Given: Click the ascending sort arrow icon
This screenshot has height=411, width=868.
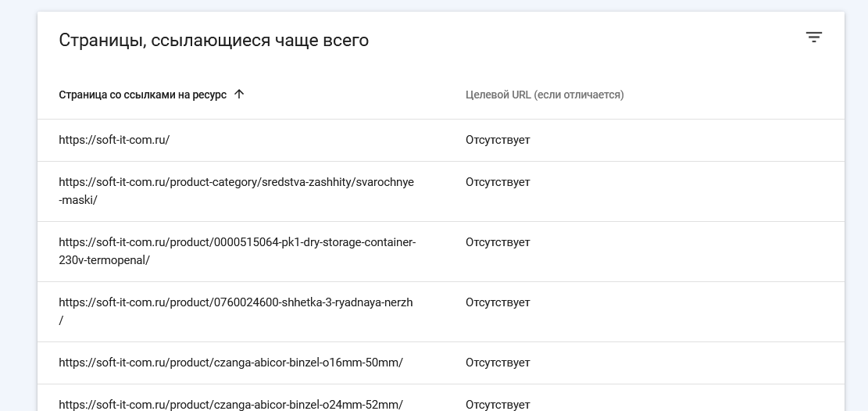Looking at the screenshot, I should pyautogui.click(x=239, y=95).
